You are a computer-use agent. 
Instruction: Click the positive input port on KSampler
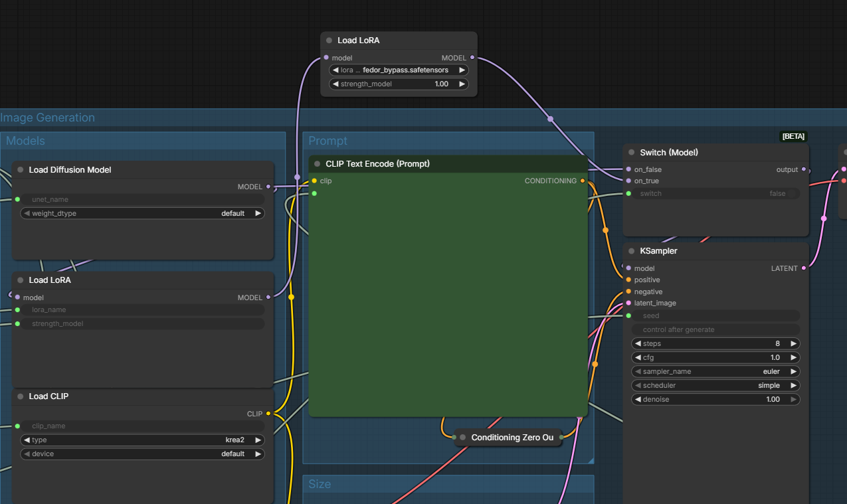tap(628, 280)
